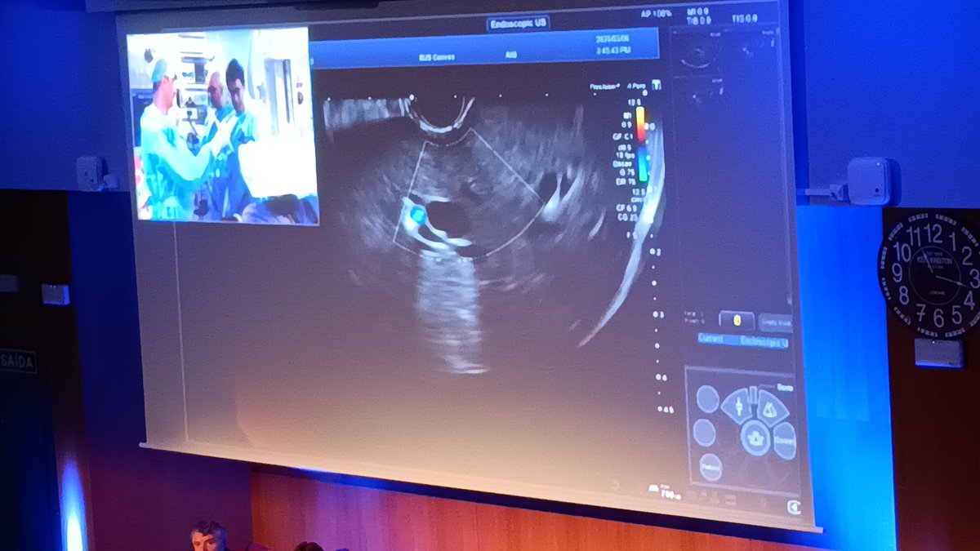Select the right fan-shaped trackball segment

point(772,407)
